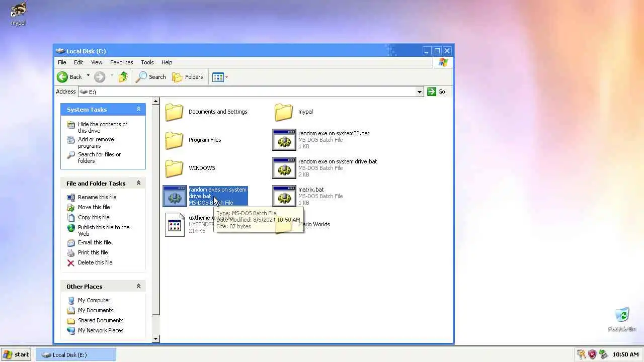Select the mypal folder icon
The height and width of the screenshot is (362, 644).
point(284,112)
